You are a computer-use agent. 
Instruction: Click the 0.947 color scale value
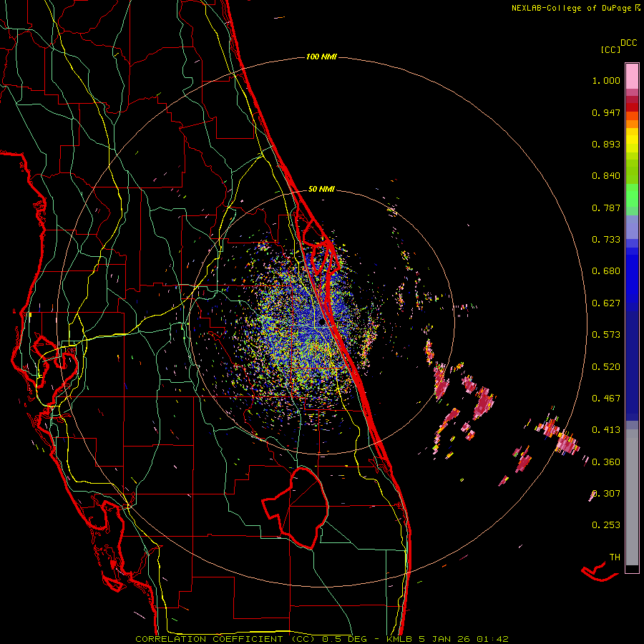(606, 112)
